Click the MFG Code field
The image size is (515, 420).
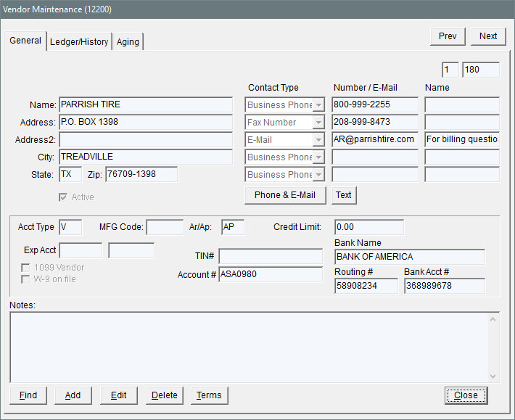tap(165, 227)
